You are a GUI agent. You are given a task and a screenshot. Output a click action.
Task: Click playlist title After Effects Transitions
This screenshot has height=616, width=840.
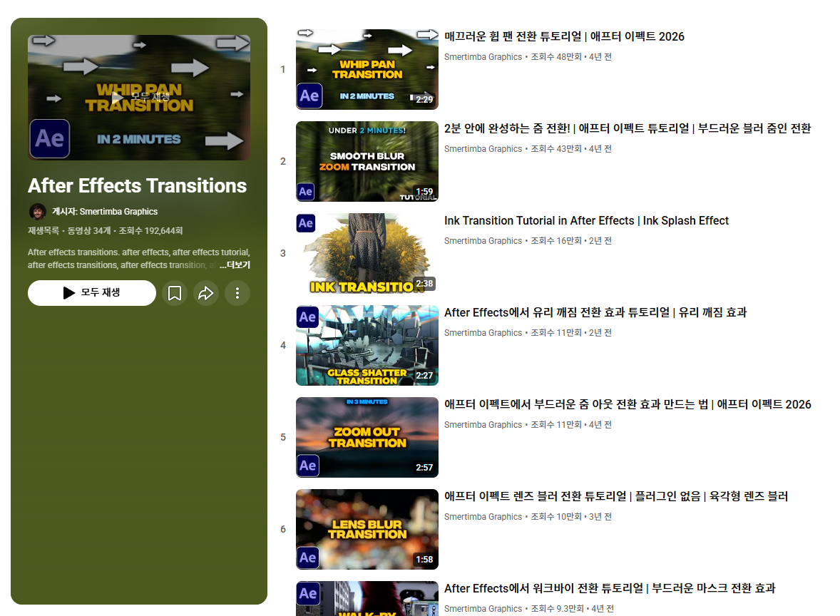coord(137,186)
